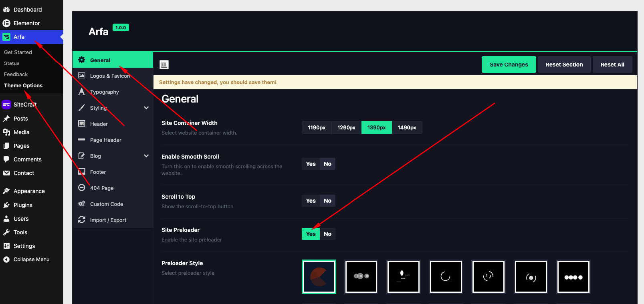Click the Settings sliders icon

point(6,246)
